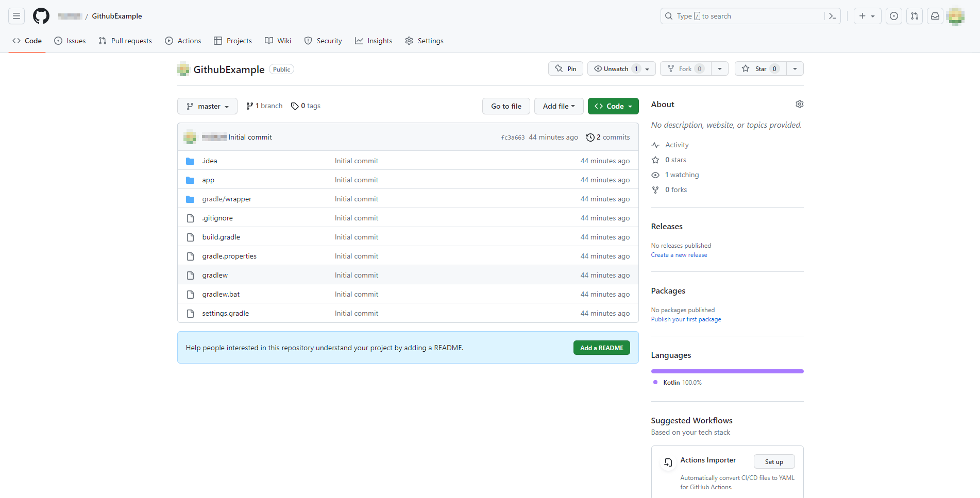Open the Initial commit message in header row
This screenshot has height=498, width=980.
click(250, 137)
